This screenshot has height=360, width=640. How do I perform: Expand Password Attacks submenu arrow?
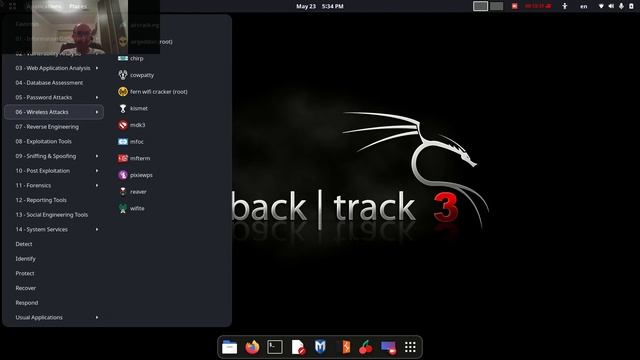coord(97,98)
